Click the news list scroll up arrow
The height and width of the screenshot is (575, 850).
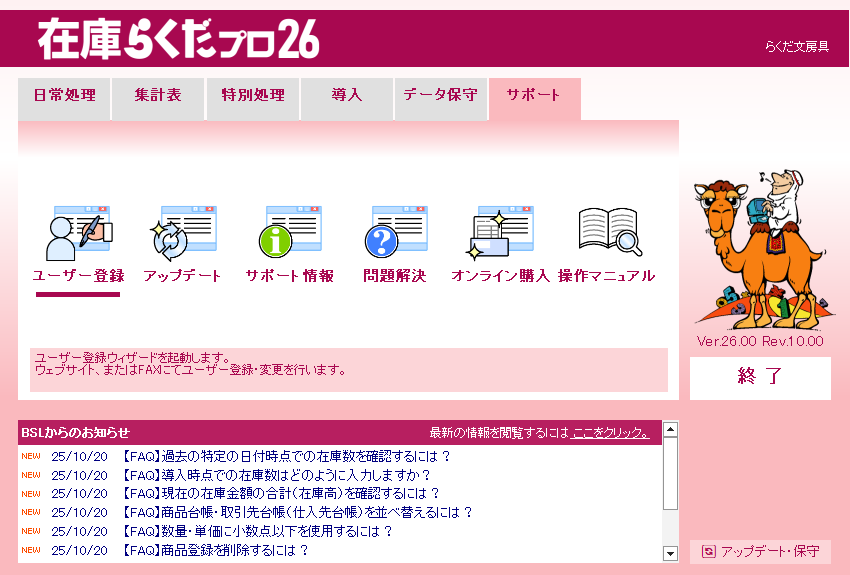pos(670,430)
